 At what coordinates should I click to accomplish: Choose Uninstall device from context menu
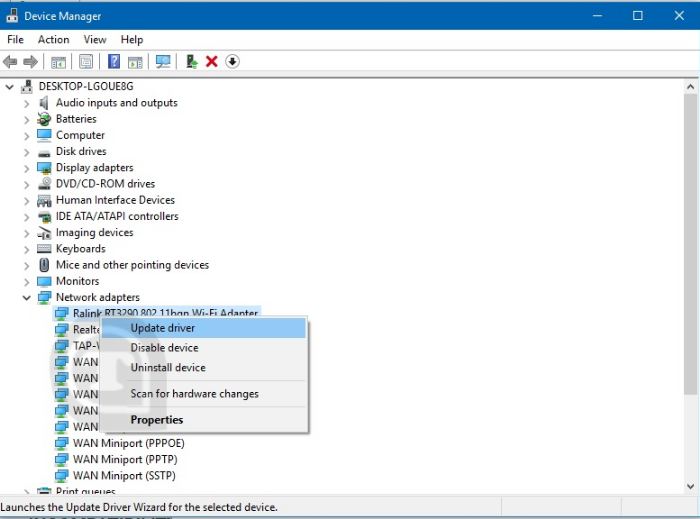coord(204,367)
